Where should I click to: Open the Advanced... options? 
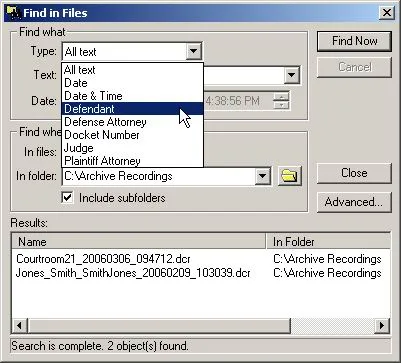tap(354, 202)
